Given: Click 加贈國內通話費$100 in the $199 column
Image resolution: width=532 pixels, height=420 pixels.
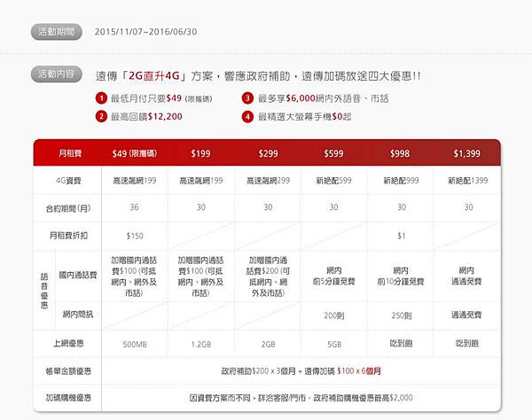Looking at the screenshot, I should (x=200, y=276).
